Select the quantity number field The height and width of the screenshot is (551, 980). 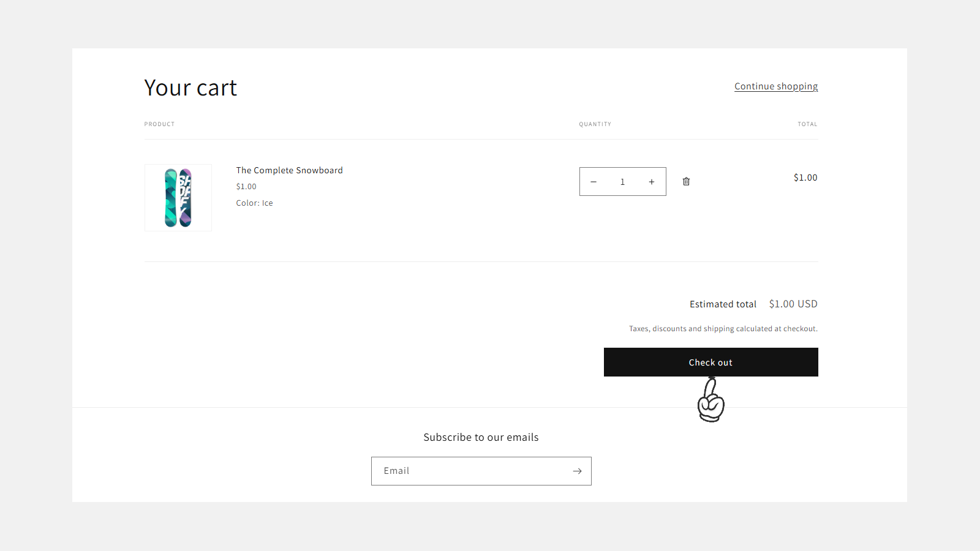tap(622, 181)
